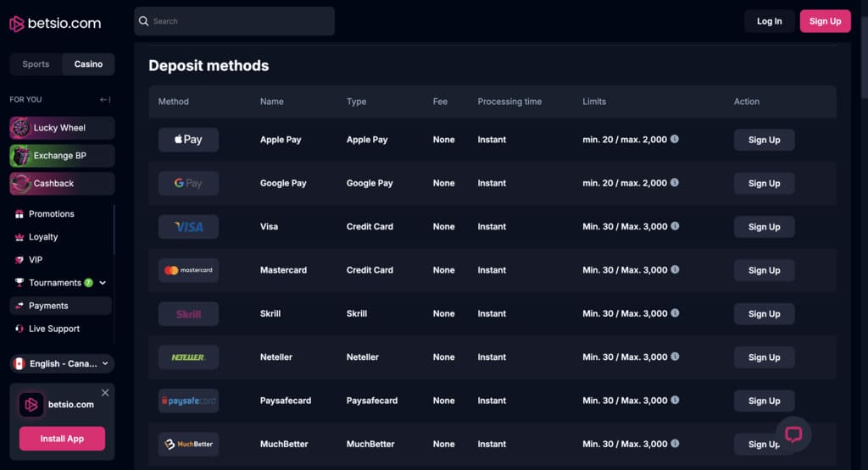The image size is (868, 470).
Task: Close the install app card
Action: click(105, 393)
